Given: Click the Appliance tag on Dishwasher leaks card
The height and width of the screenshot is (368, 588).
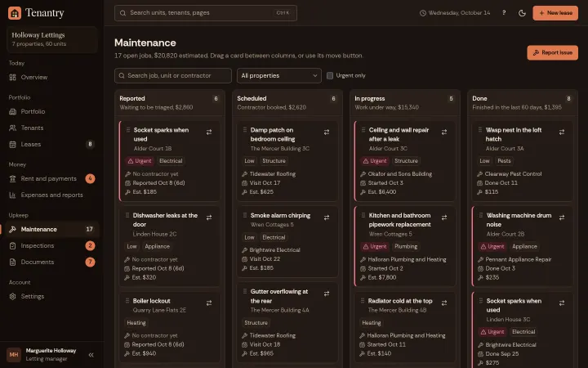Looking at the screenshot, I should [x=157, y=247].
